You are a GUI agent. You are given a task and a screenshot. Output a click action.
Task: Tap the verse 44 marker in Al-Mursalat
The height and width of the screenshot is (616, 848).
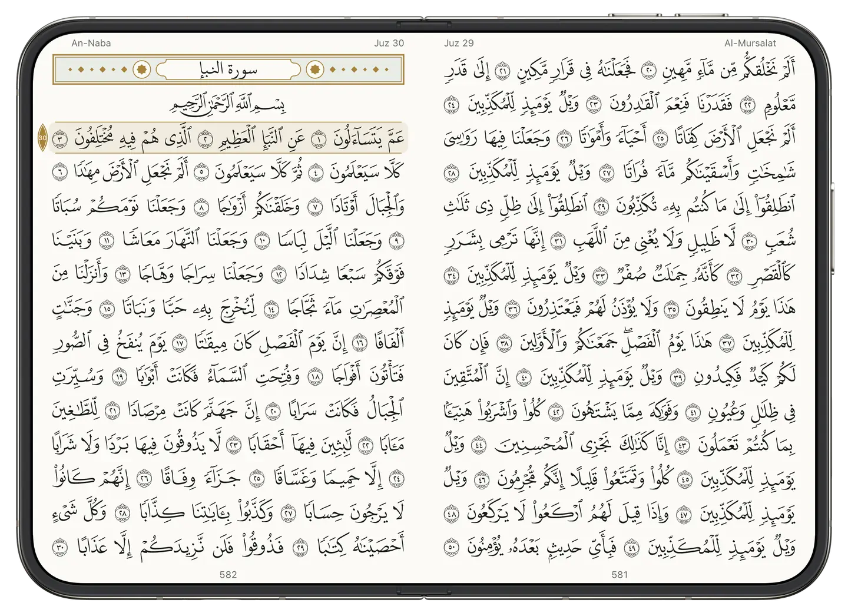[480, 445]
